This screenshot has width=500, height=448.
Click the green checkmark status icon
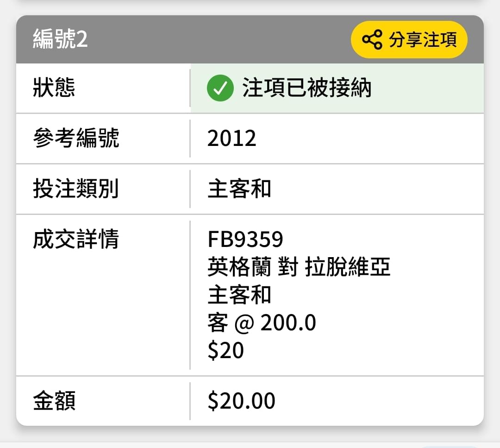coord(220,88)
